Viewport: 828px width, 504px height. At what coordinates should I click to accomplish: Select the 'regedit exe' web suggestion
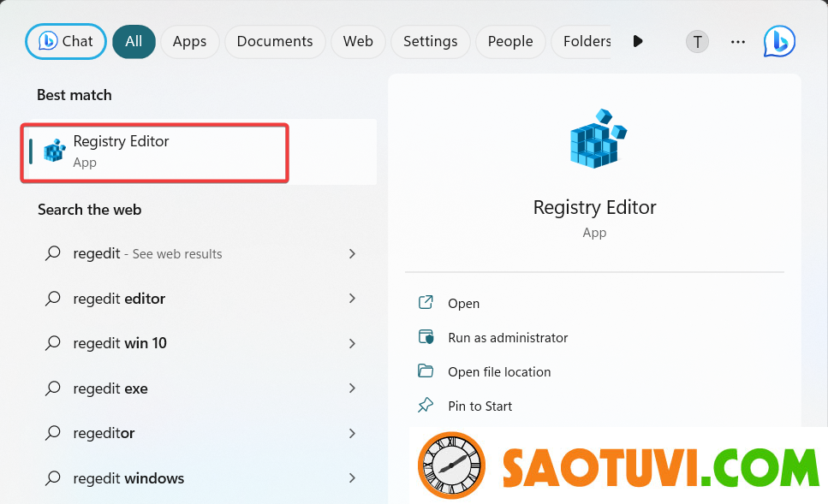pos(200,388)
